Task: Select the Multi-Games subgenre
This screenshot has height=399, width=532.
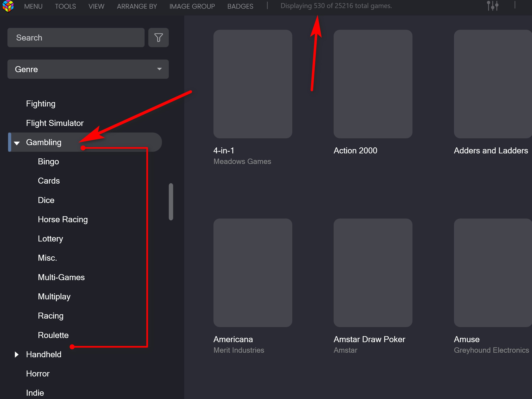Action: point(61,277)
